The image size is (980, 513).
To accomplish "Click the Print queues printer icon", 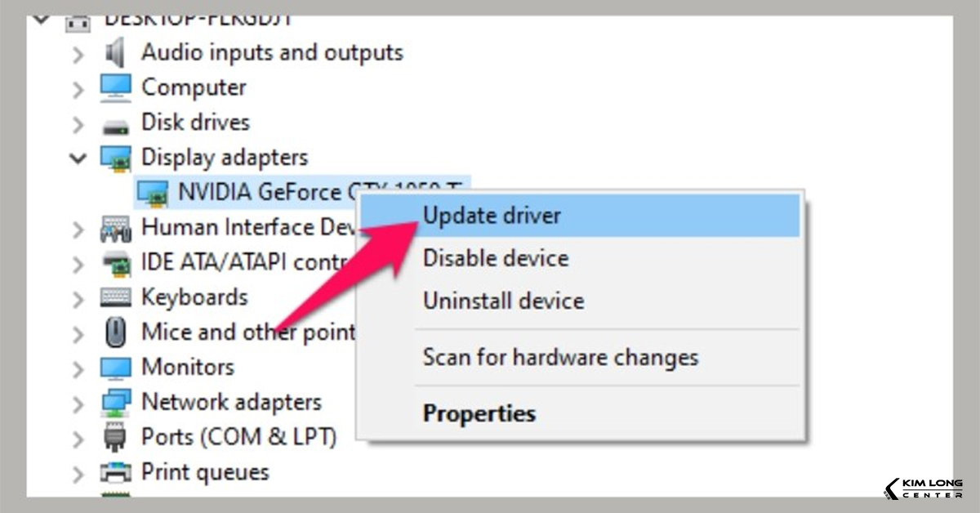I will pyautogui.click(x=115, y=472).
